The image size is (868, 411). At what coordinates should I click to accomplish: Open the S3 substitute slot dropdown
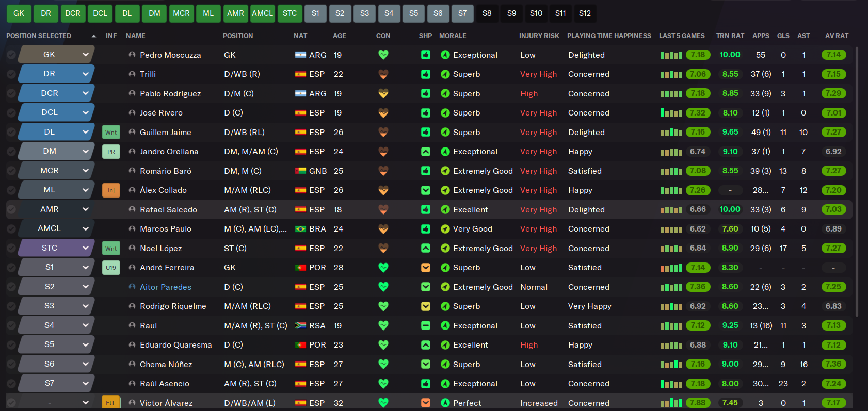tap(85, 306)
